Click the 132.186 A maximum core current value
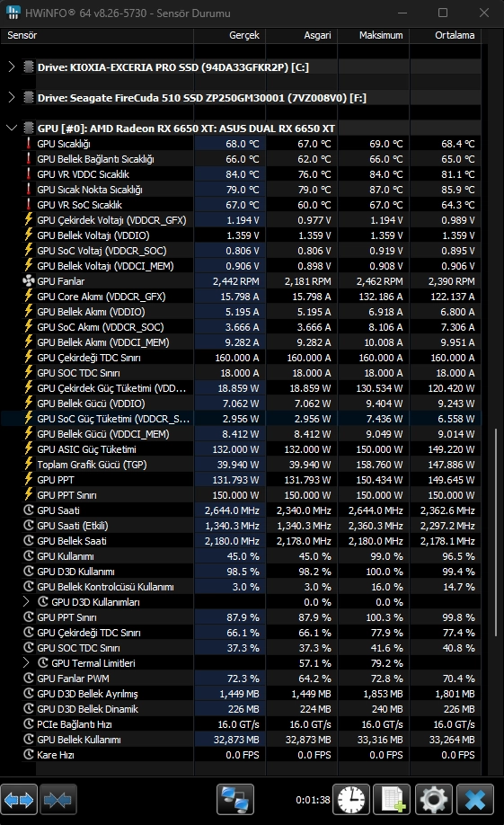Viewport: 504px width, 825px height. 380,297
